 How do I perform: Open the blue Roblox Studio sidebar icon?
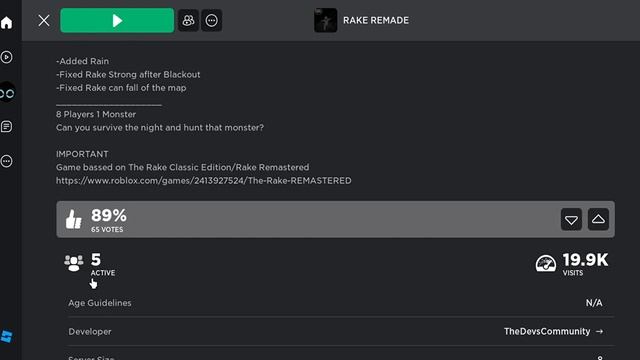coord(7,337)
